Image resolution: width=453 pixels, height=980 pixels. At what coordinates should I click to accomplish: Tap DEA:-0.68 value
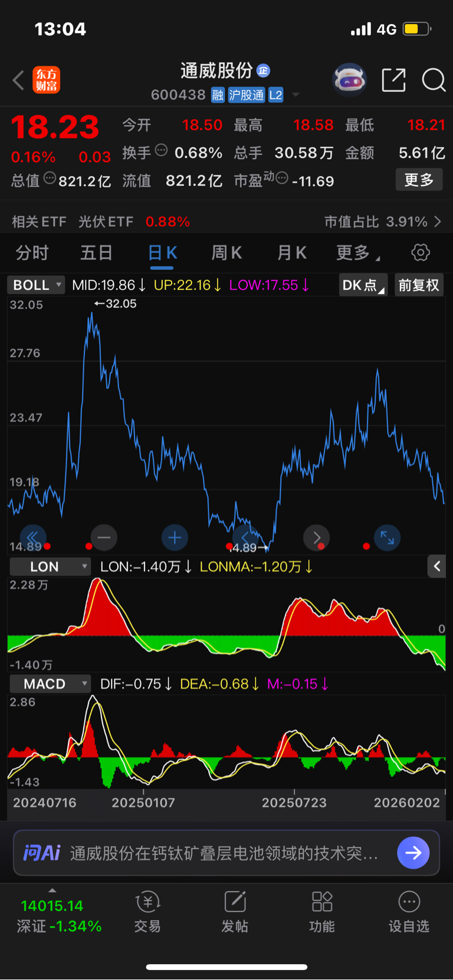coord(219,684)
